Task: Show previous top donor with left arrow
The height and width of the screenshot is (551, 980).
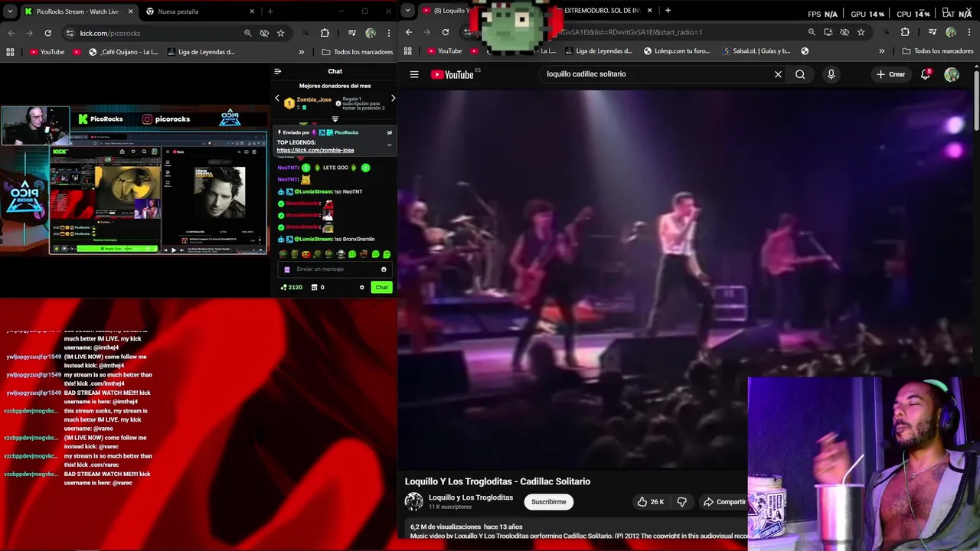Action: point(277,98)
